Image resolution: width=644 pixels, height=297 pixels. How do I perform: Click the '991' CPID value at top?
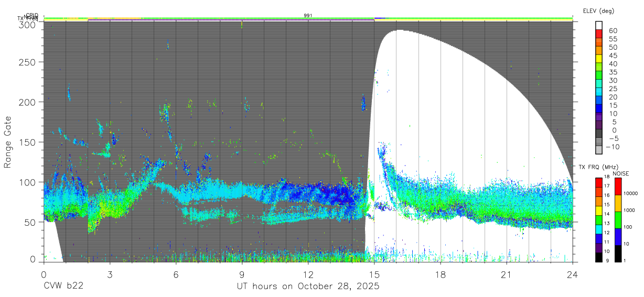pyautogui.click(x=308, y=16)
